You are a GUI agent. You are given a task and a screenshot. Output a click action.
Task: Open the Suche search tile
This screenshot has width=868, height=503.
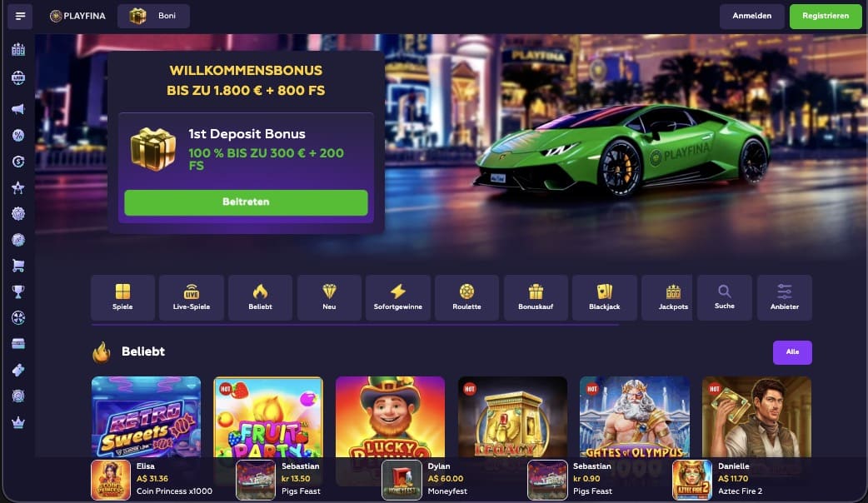[725, 297]
